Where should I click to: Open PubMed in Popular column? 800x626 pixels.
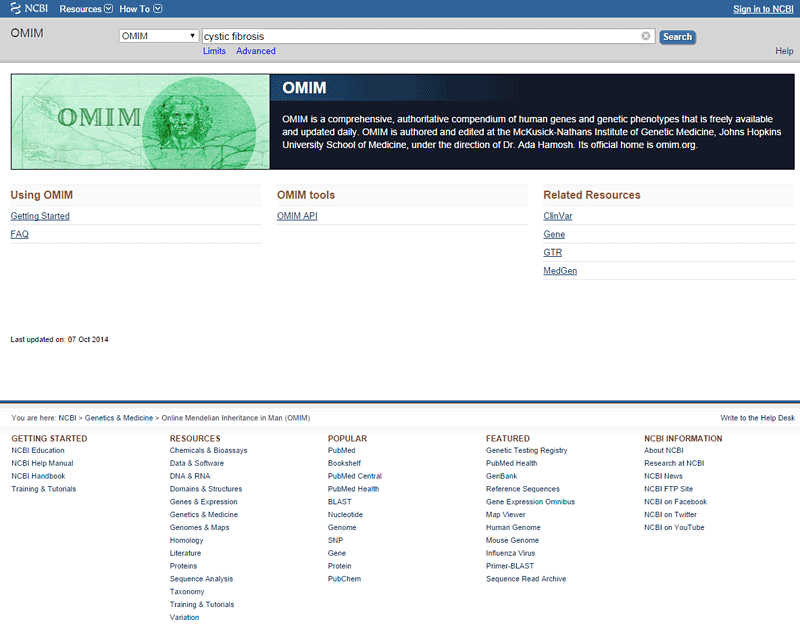[341, 450]
